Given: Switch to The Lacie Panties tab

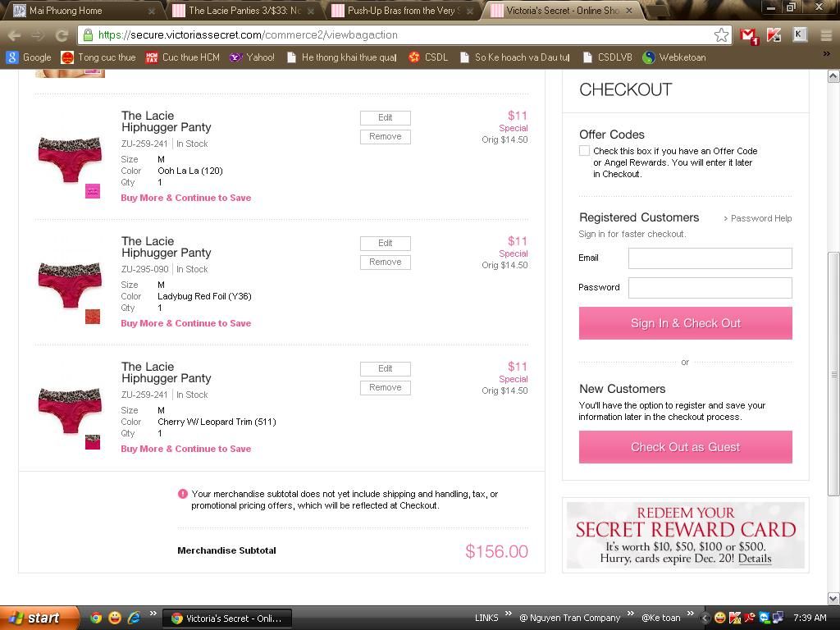Looking at the screenshot, I should pyautogui.click(x=244, y=10).
